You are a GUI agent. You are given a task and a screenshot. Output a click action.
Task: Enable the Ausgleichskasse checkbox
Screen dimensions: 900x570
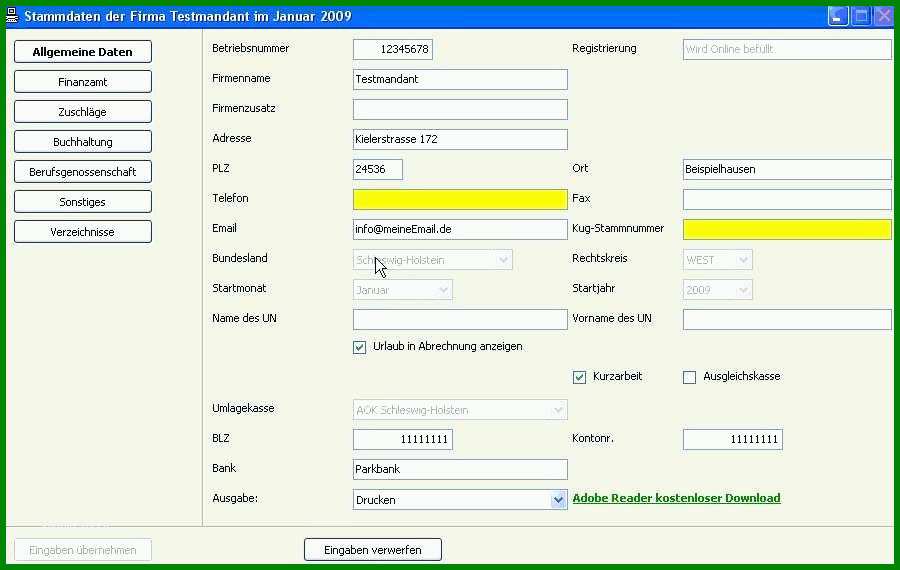689,377
